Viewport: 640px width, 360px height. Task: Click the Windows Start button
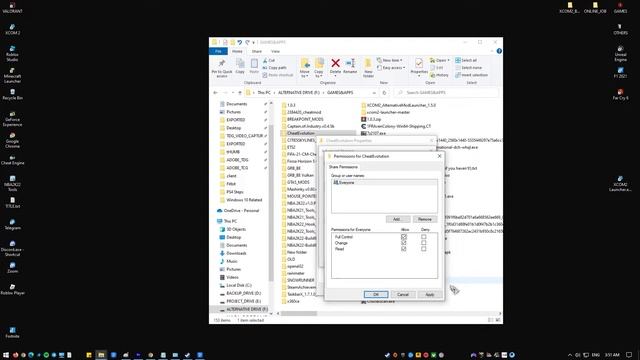tap(6, 355)
